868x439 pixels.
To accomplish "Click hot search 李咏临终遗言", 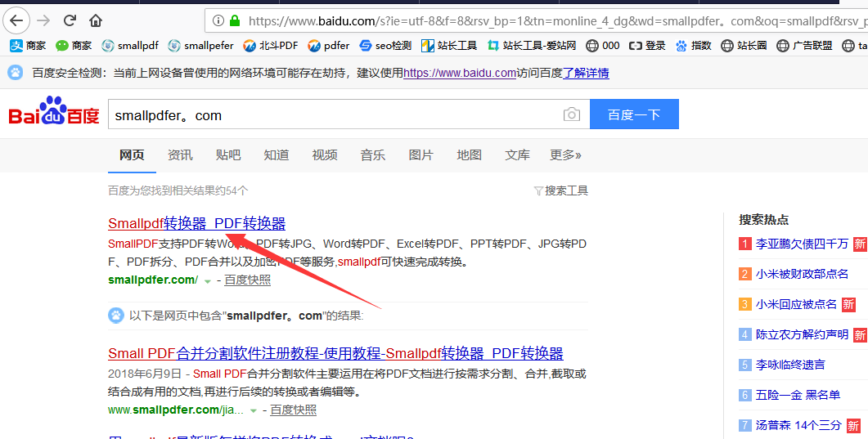I will coord(790,365).
